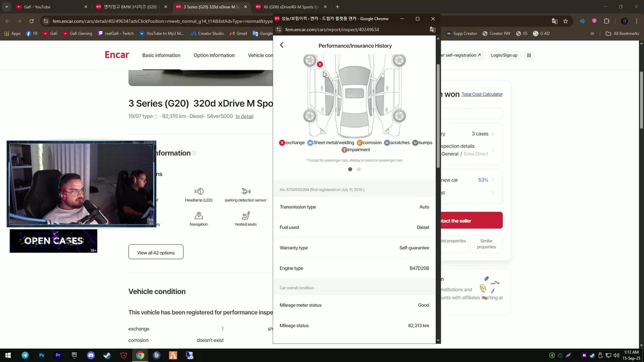This screenshot has width=644, height=362.
Task: Open Option information section tab
Action: 214,55
